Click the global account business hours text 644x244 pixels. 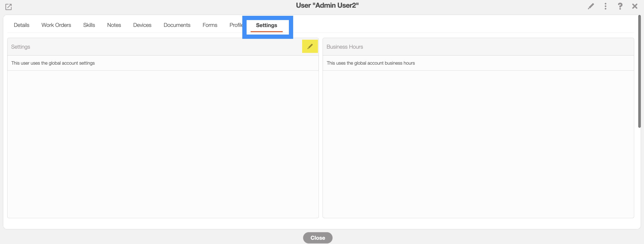tap(371, 63)
